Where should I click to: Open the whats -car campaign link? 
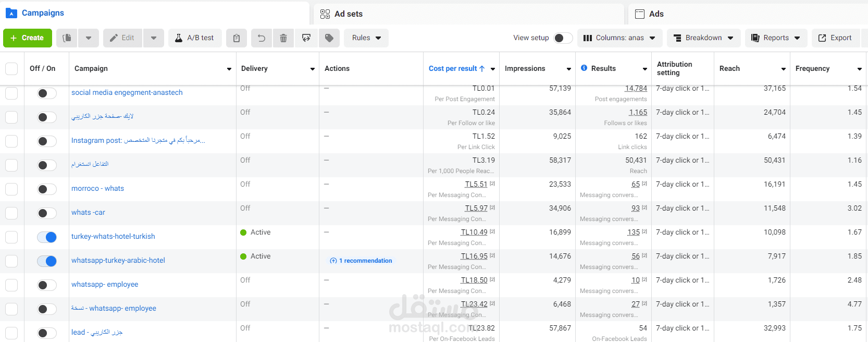pos(88,212)
